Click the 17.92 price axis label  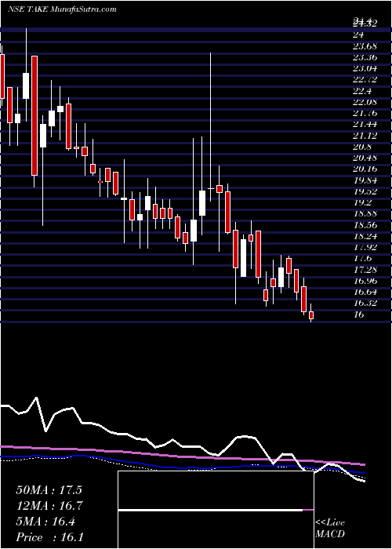tap(365, 247)
